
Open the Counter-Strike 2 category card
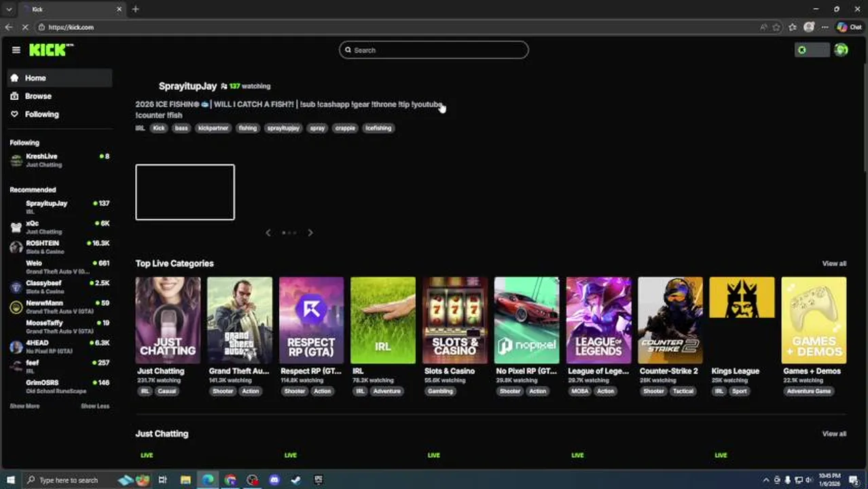point(670,321)
